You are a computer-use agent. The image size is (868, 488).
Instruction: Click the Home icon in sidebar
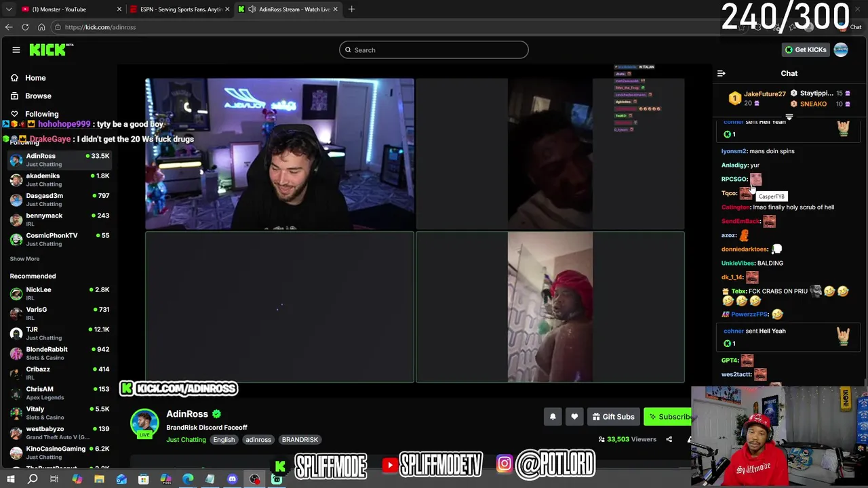point(14,78)
